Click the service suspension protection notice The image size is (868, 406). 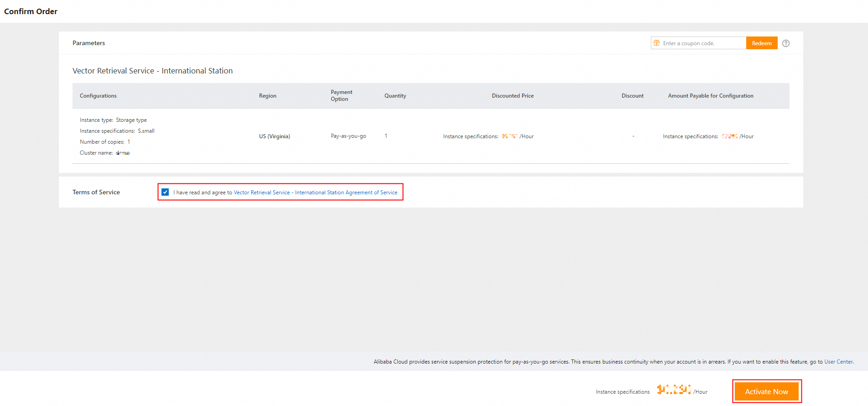613,362
